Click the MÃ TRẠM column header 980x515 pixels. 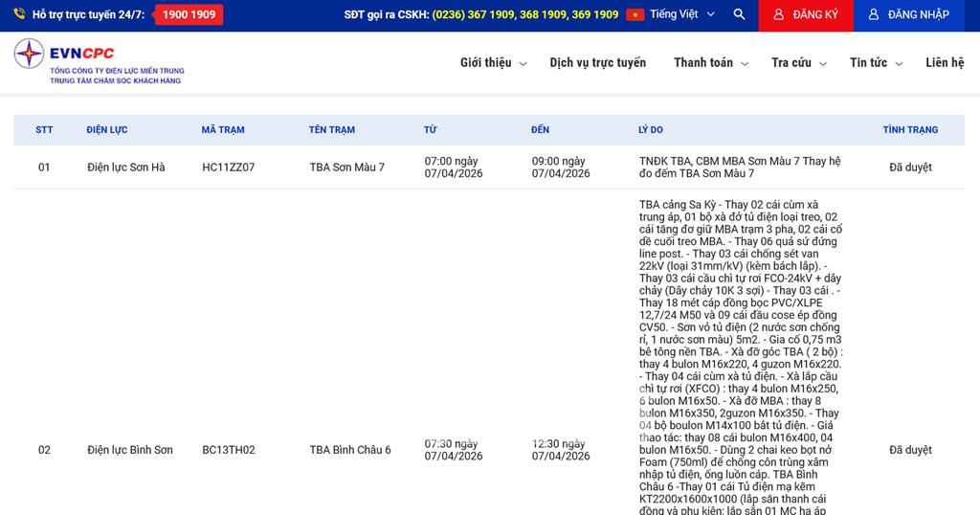[223, 130]
